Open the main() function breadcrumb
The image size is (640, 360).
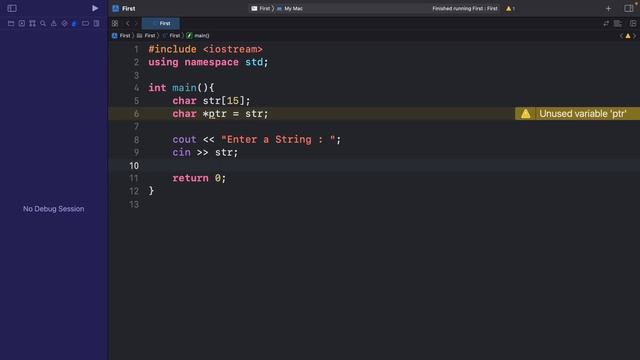point(198,36)
